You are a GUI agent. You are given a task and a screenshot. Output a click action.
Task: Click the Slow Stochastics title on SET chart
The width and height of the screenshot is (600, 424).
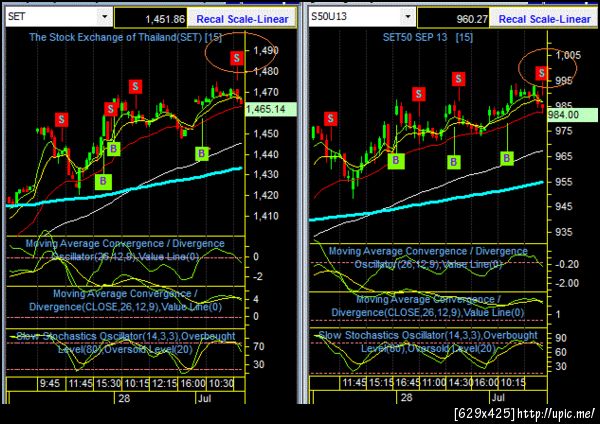tap(126, 342)
